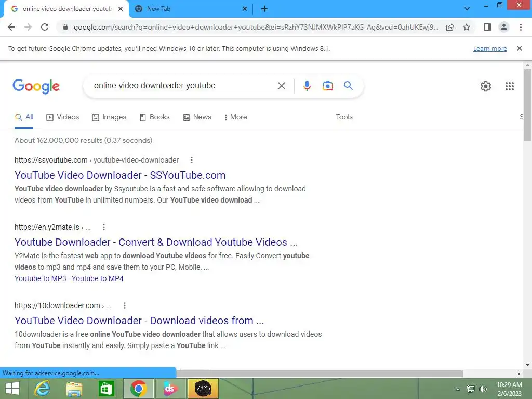Open the Chrome profile avatar menu
The width and height of the screenshot is (532, 399).
click(504, 27)
